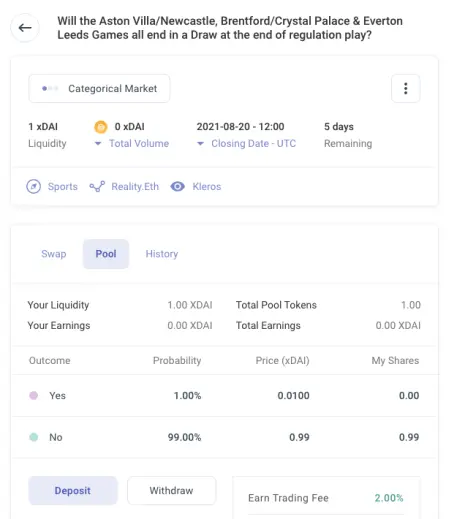Expand the Closing Date - UTC dropdown
Screen dimensions: 465x519
coord(200,144)
